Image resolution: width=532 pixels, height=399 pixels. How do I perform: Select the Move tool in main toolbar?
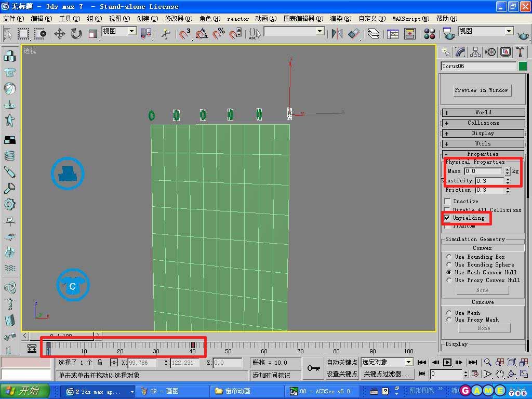coord(60,34)
